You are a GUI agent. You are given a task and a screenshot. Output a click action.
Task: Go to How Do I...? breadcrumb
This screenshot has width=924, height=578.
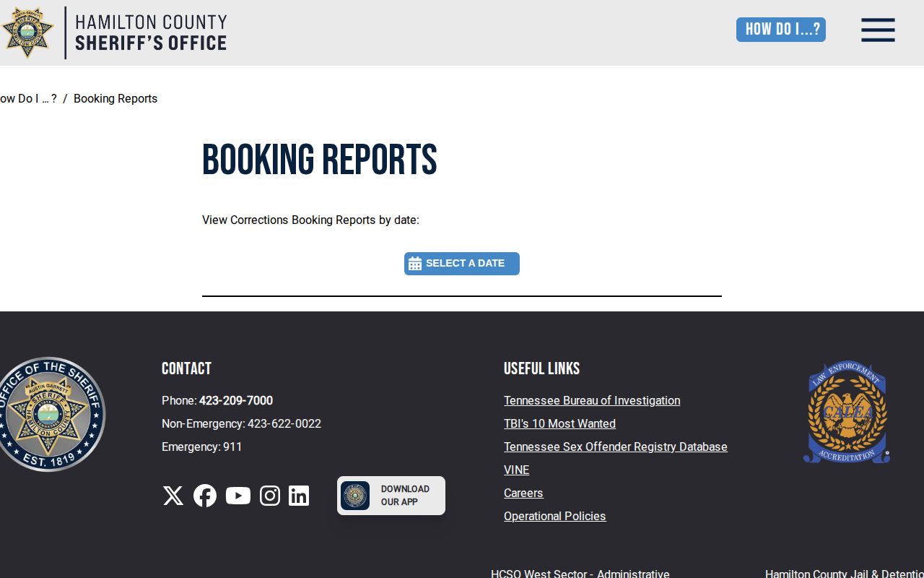(28, 98)
